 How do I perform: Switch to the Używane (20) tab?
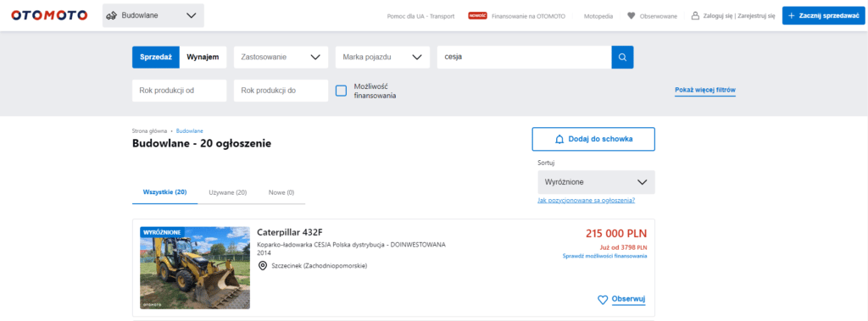coord(227,192)
